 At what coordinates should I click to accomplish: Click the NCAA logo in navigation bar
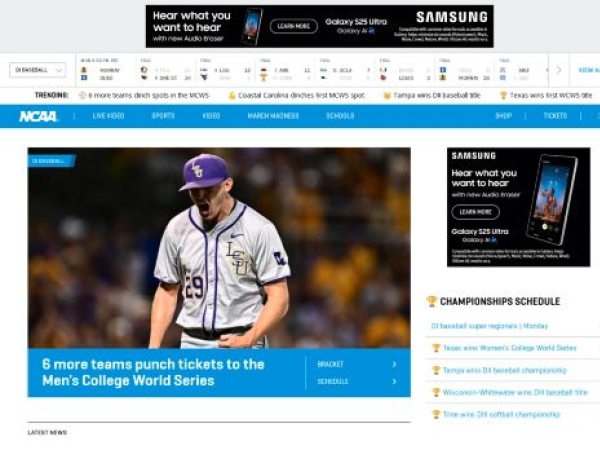coord(38,116)
